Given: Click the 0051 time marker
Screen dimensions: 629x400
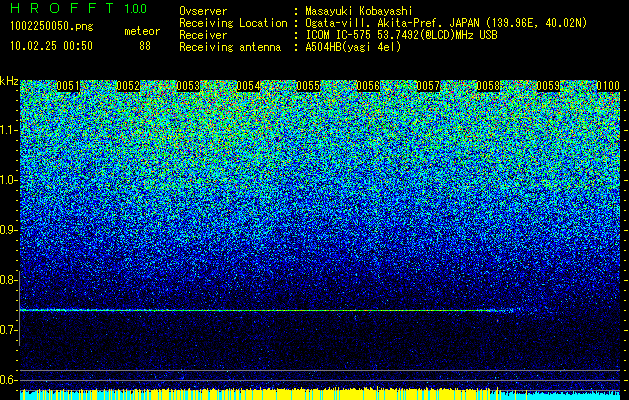Looking at the screenshot, I should point(68,86).
